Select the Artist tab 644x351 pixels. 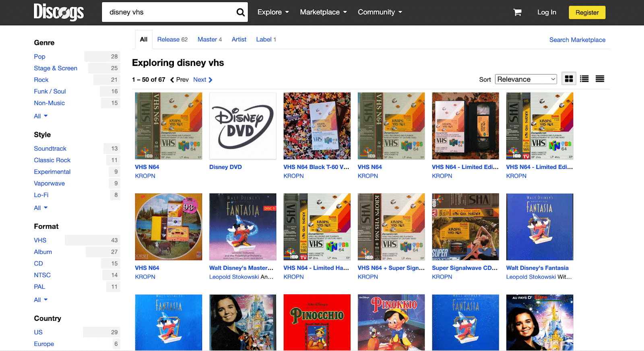[x=239, y=39]
